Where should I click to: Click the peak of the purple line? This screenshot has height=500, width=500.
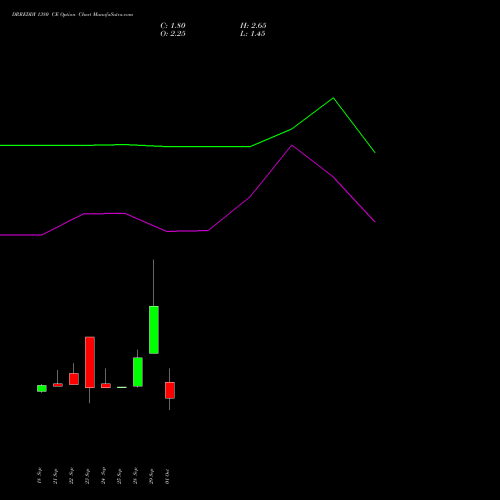point(292,145)
